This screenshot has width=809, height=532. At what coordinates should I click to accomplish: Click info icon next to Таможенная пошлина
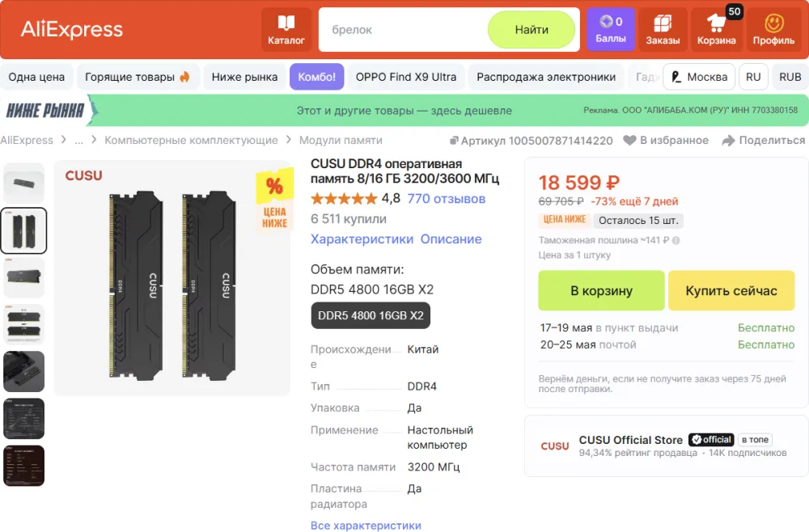[676, 240]
